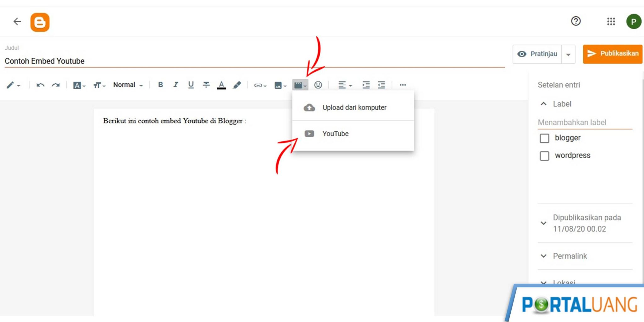Choose Upload dari komputer

353,108
